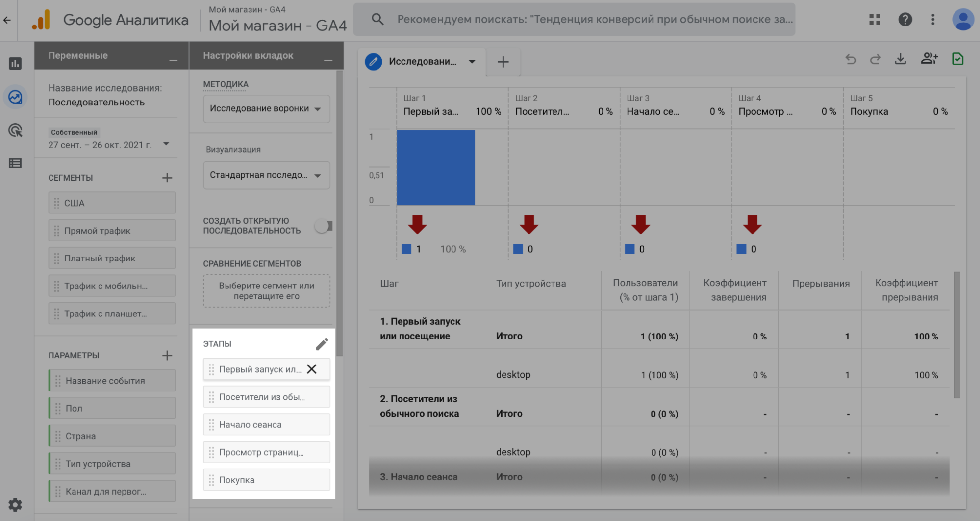Add a new parameter with plus icon
Screen dimensions: 980x521
(167, 355)
